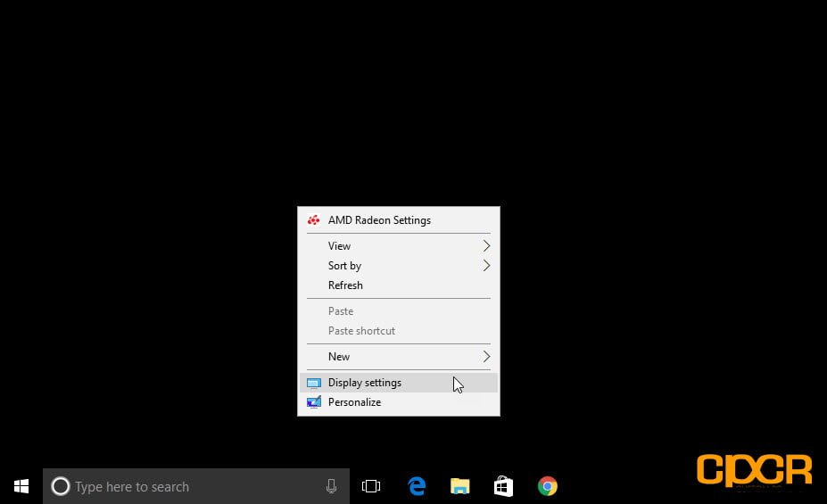The image size is (827, 504).
Task: Click the Display settings monitor icon
Action: click(x=314, y=384)
